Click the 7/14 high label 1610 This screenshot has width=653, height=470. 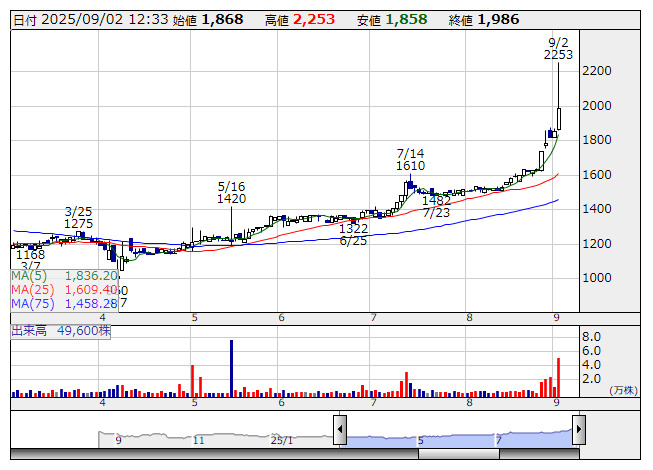(410, 166)
